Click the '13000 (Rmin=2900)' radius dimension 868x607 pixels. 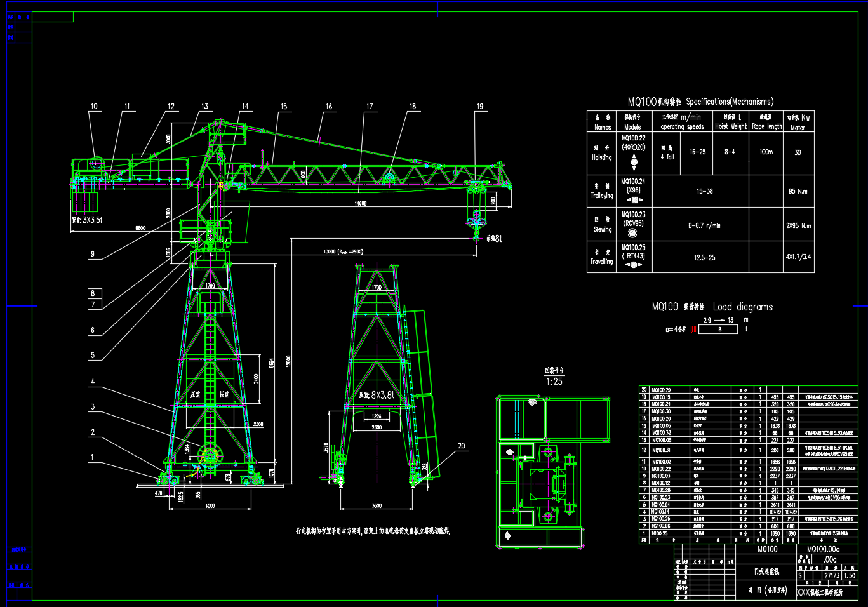[x=343, y=252]
